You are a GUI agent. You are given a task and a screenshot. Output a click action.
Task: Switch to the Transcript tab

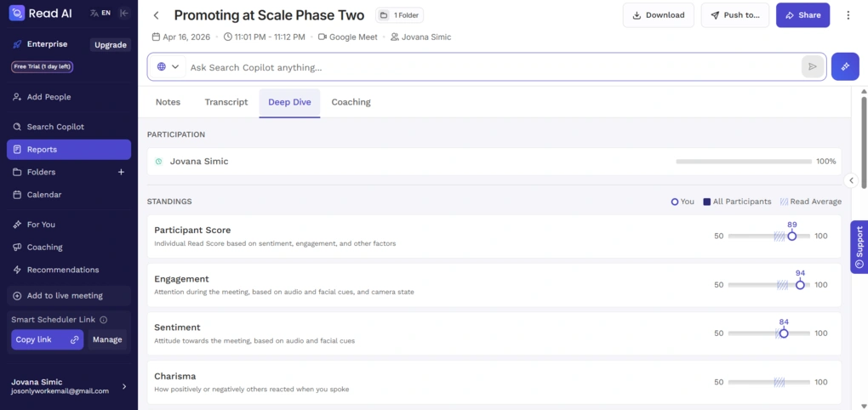pyautogui.click(x=226, y=102)
